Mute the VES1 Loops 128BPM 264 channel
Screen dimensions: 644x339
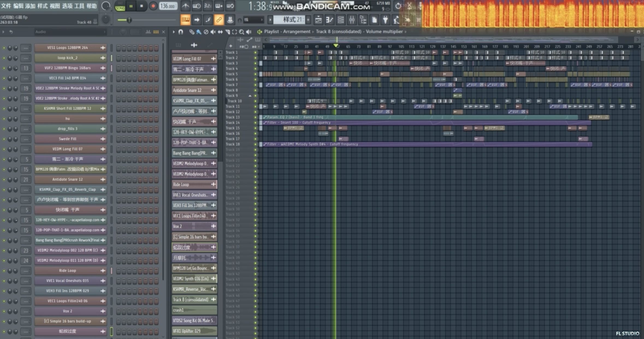click(4, 48)
